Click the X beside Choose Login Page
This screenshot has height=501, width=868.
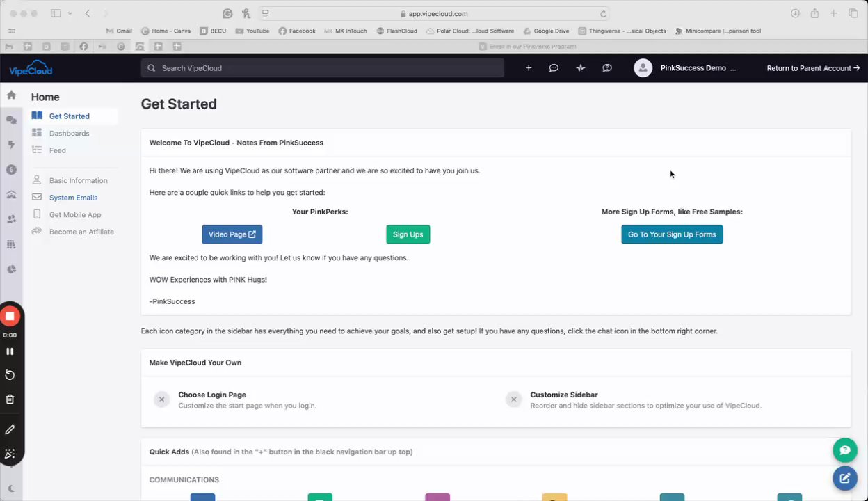coord(161,399)
